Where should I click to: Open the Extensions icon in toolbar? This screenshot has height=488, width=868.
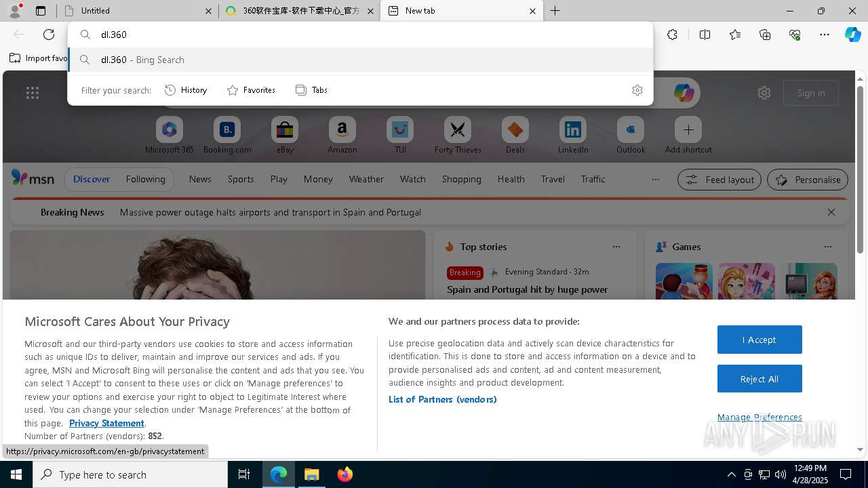pos(672,35)
